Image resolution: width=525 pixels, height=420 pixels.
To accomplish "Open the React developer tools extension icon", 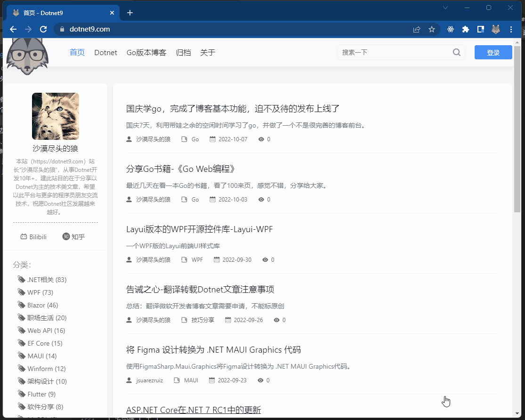I will coord(450,30).
